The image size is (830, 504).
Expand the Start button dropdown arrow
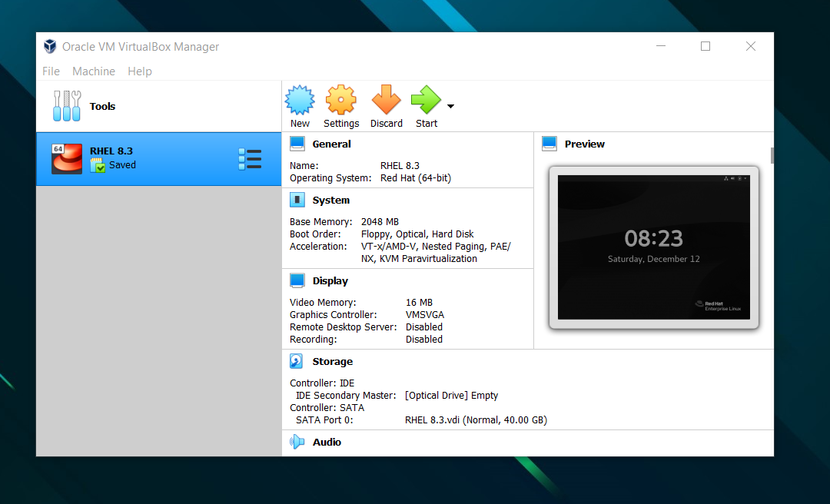click(450, 107)
